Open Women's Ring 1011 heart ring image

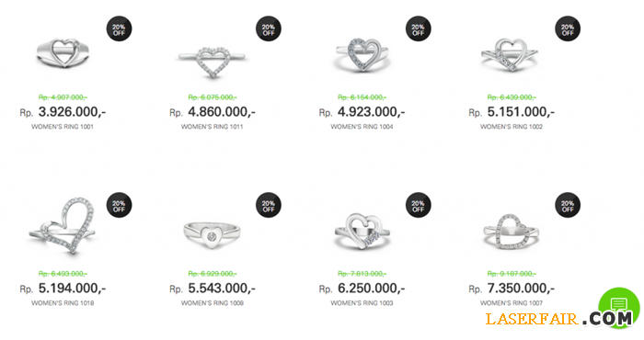[213, 62]
